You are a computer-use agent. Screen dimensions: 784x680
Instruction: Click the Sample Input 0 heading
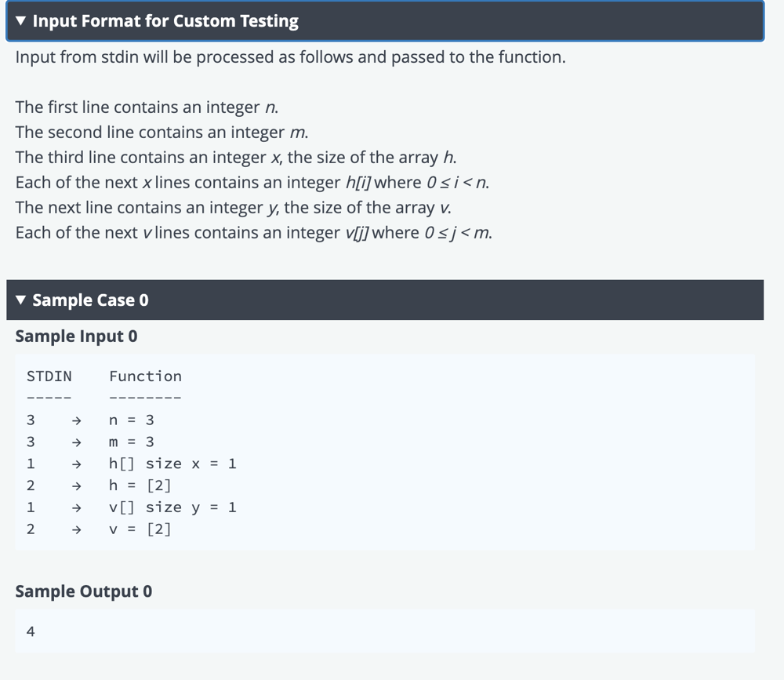(76, 336)
